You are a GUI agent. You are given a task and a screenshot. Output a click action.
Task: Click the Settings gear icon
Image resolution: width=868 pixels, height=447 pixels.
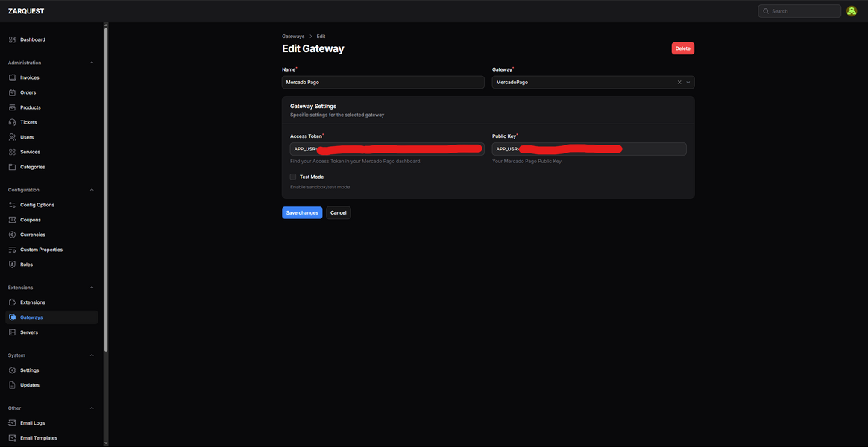coord(12,370)
